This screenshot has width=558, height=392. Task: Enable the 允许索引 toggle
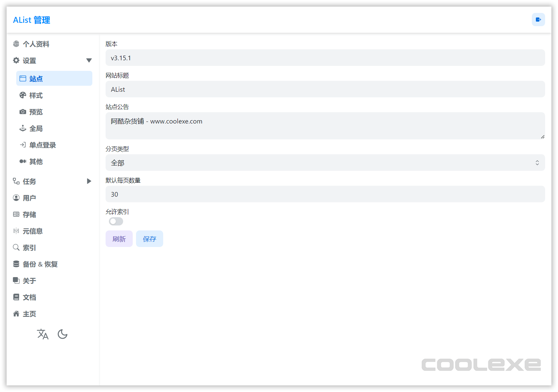(116, 221)
